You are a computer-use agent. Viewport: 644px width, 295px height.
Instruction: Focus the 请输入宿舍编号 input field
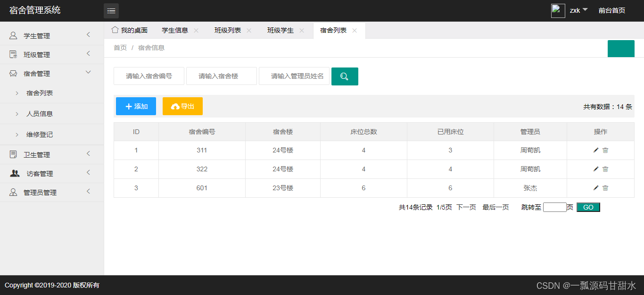click(x=149, y=76)
